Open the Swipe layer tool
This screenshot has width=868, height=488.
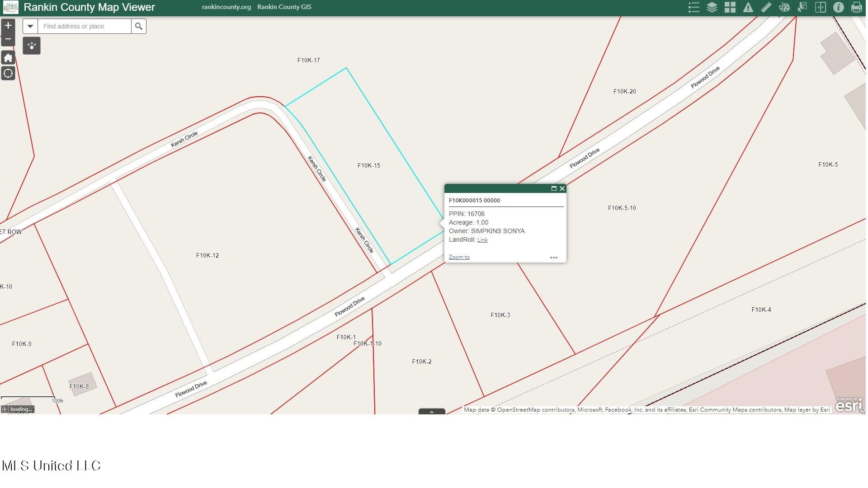coord(820,8)
